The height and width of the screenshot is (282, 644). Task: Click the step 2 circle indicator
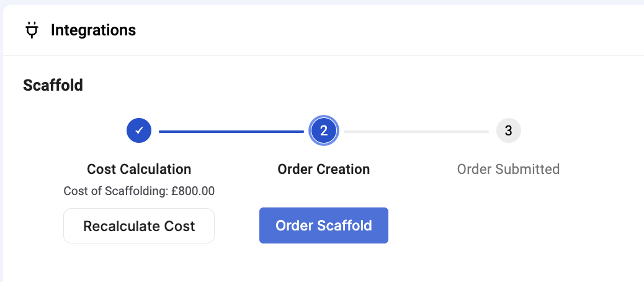[324, 130]
